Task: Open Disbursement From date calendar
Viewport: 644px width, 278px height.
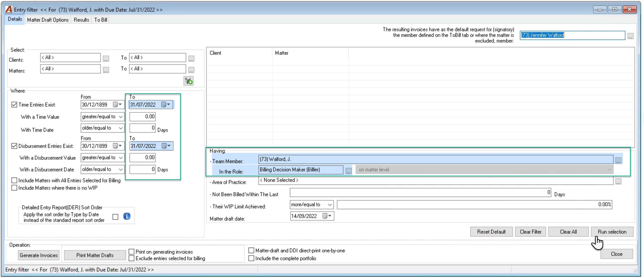Action: 117,146
